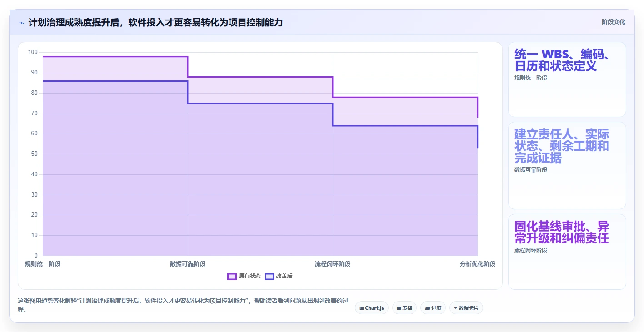Click the 规则统一阶段 caption in the first card

click(531, 78)
